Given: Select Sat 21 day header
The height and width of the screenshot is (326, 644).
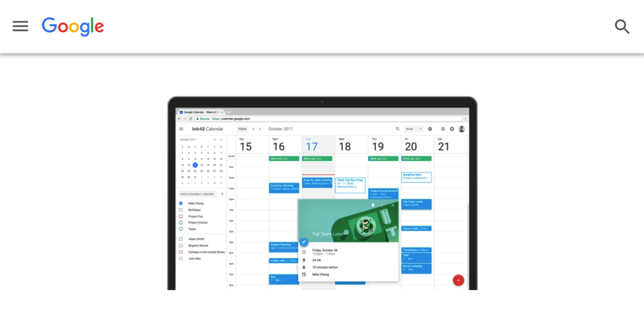Looking at the screenshot, I should (443, 145).
